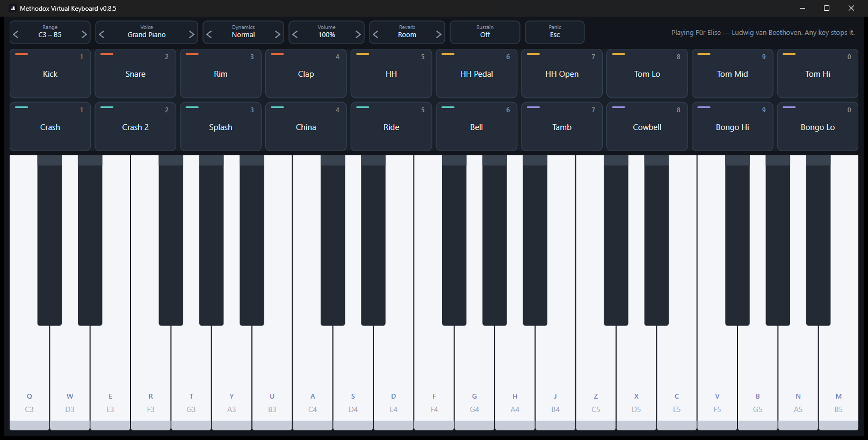Play the A5 white key labeled N

[798, 376]
